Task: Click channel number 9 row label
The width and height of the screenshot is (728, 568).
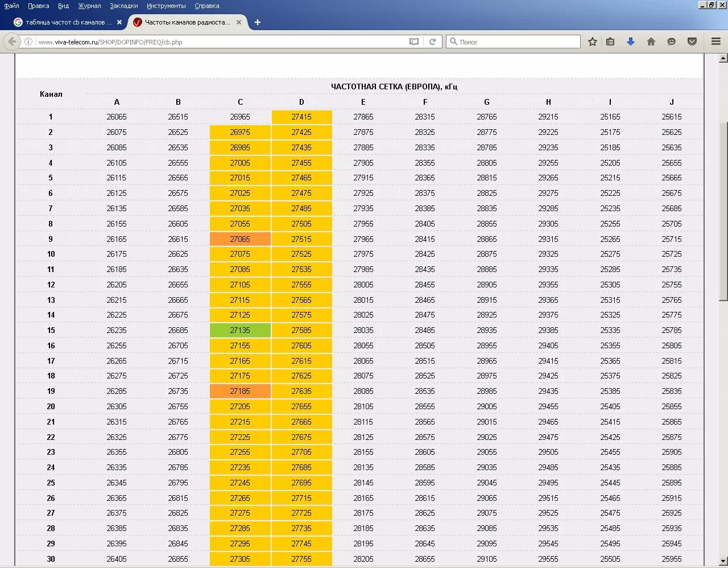Action: point(51,239)
